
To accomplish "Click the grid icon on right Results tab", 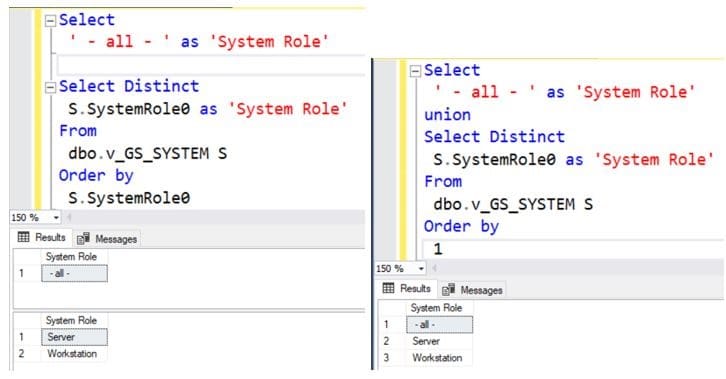I will point(388,288).
